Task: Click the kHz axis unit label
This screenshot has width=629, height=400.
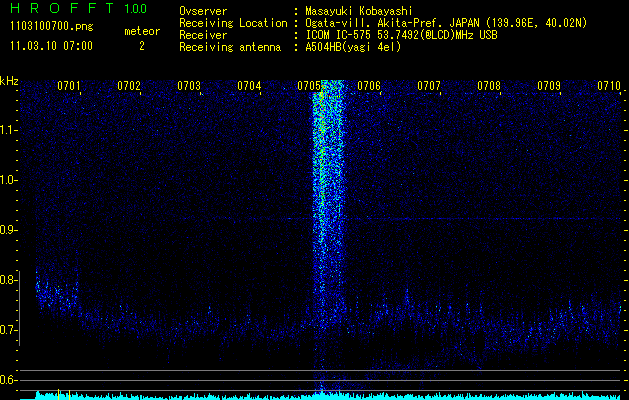Action: click(9, 81)
